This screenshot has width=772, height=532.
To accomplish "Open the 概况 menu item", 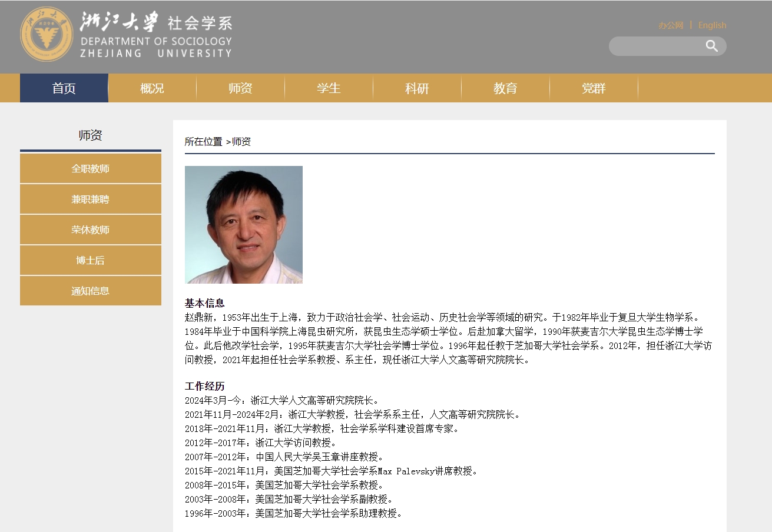I will pyautogui.click(x=152, y=88).
